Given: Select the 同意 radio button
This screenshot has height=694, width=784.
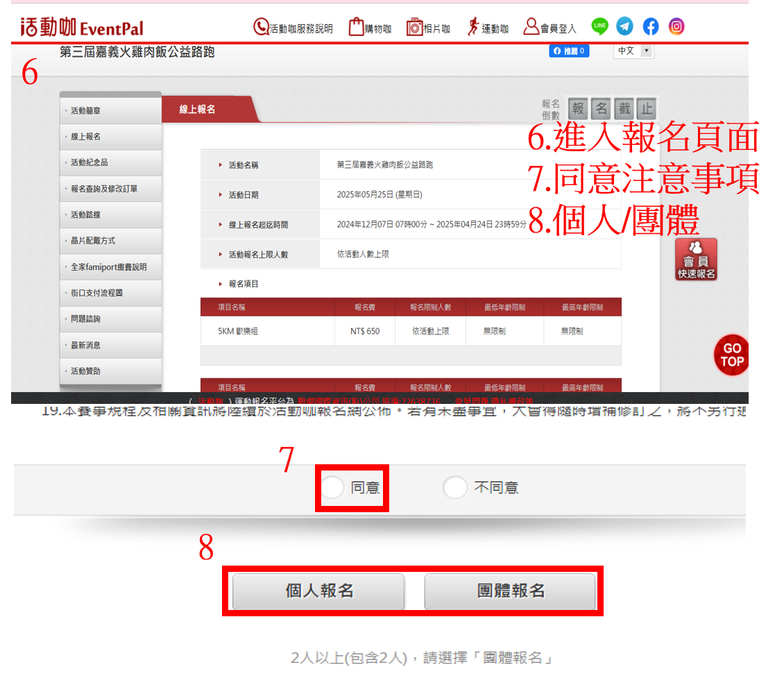Looking at the screenshot, I should click(x=333, y=488).
